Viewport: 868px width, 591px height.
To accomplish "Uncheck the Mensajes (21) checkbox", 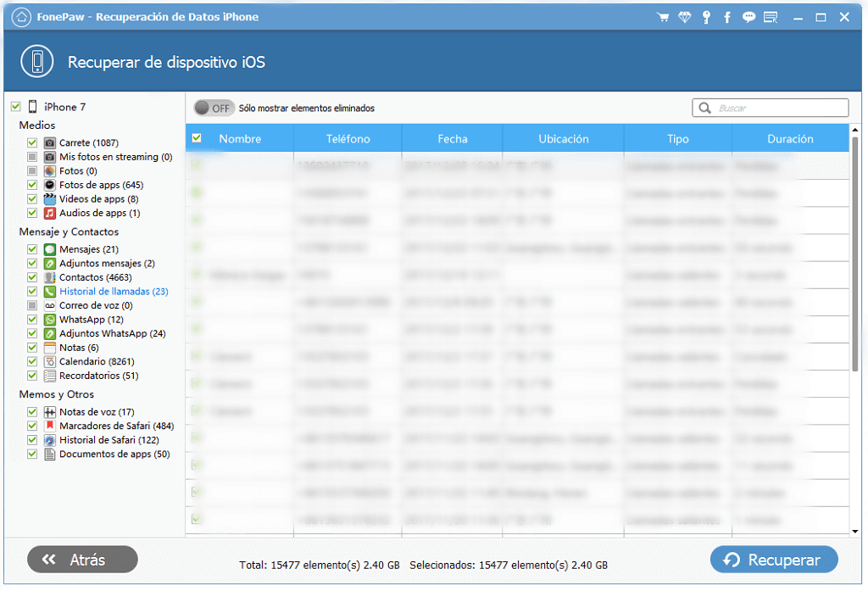I will [32, 249].
